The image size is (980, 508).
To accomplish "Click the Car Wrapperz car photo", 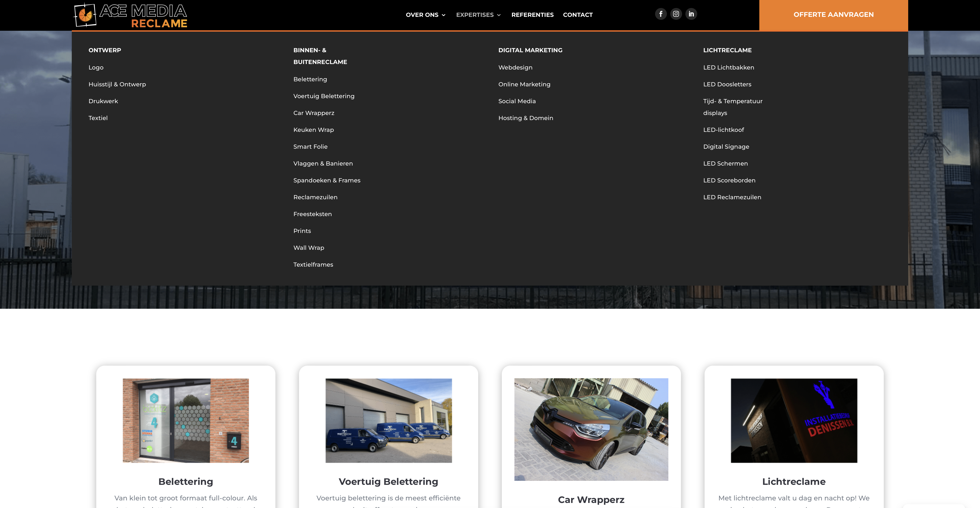I will (591, 429).
